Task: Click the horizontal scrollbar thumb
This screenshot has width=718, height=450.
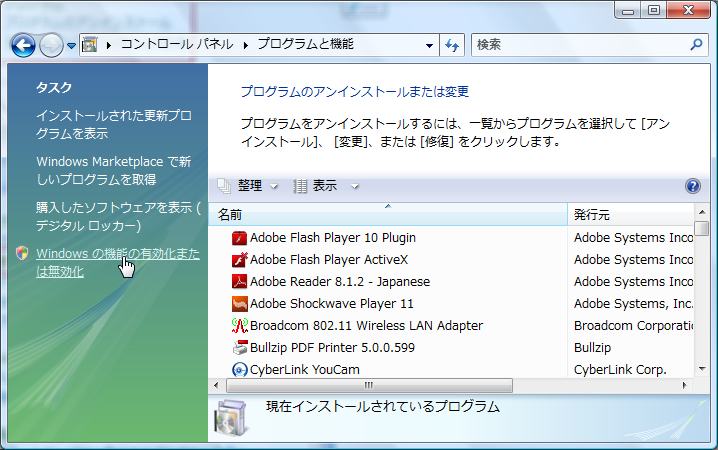Action: tap(369, 385)
